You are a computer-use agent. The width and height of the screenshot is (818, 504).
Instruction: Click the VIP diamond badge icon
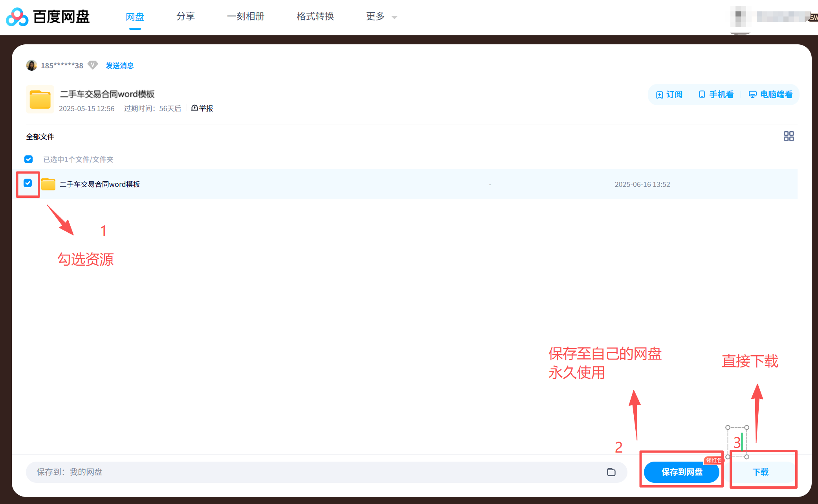[93, 65]
